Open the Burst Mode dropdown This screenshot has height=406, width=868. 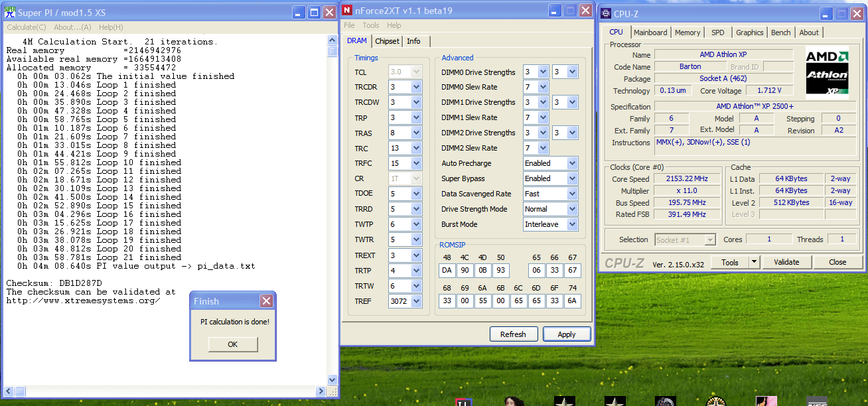(x=572, y=224)
